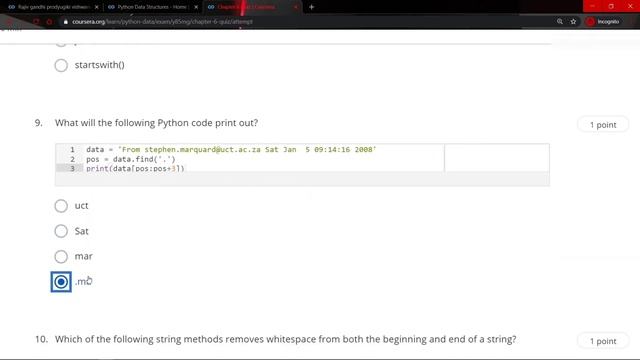Click the site lock icon

tap(65, 22)
